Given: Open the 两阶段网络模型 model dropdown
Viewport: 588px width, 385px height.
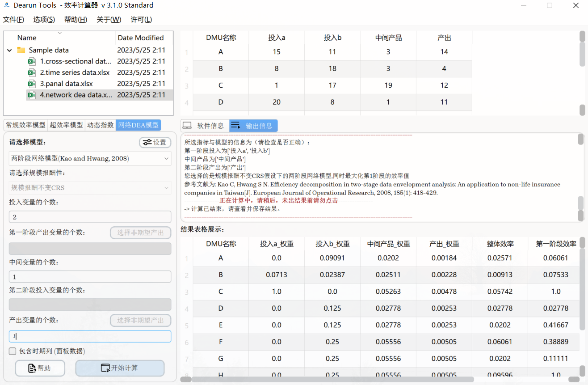Looking at the screenshot, I should (x=89, y=158).
